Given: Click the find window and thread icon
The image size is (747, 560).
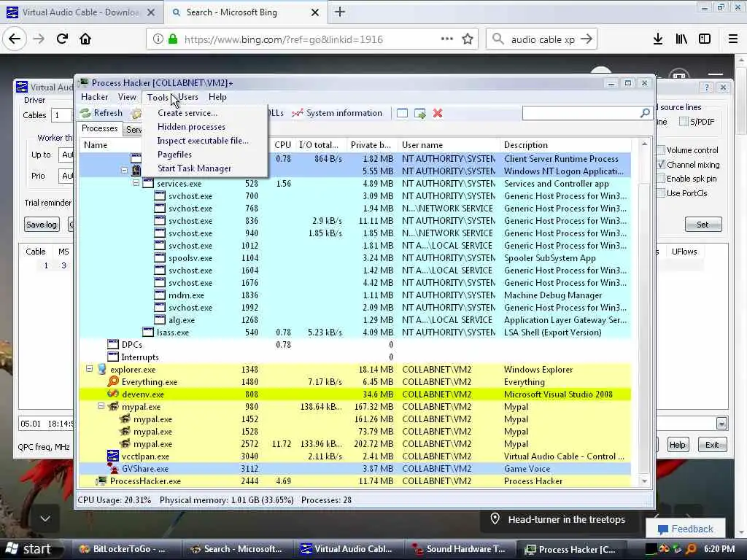Looking at the screenshot, I should click(419, 113).
